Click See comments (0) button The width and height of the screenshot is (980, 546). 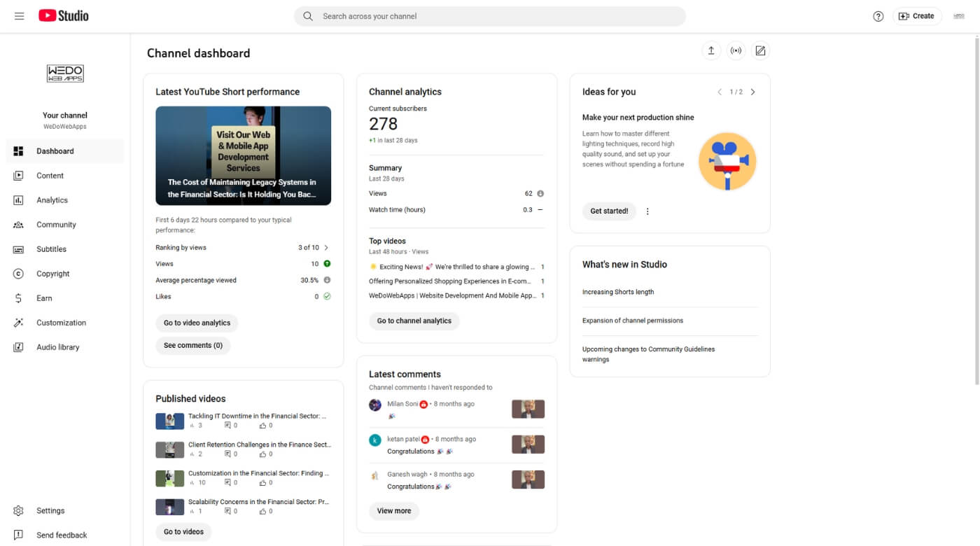(193, 346)
